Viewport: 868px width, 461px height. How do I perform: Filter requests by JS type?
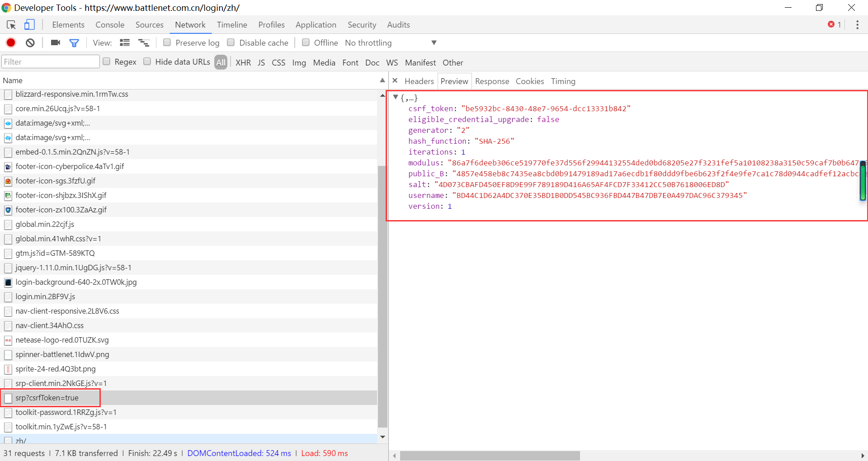[261, 63]
